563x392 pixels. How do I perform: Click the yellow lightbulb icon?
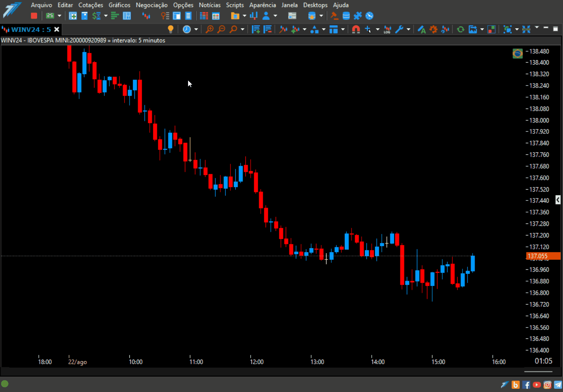click(x=171, y=29)
